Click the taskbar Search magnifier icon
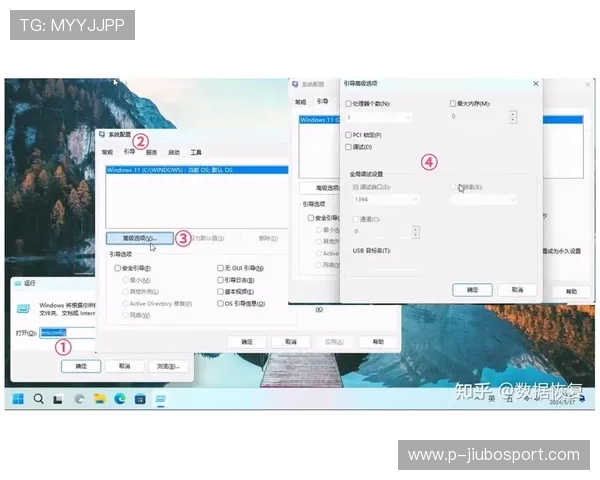Viewport: 600px width, 480px height. click(x=39, y=398)
